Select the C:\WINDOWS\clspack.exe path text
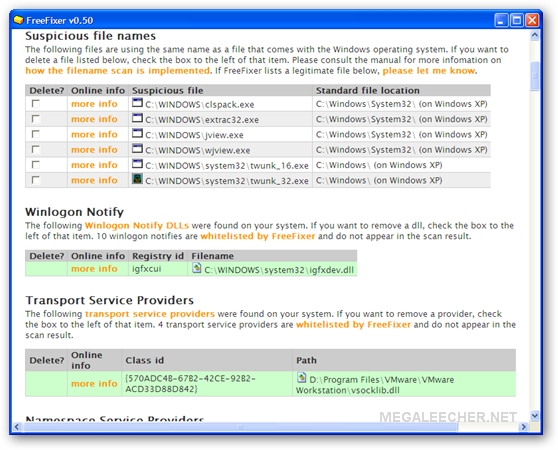Image resolution: width=558 pixels, height=450 pixels. pyautogui.click(x=200, y=105)
